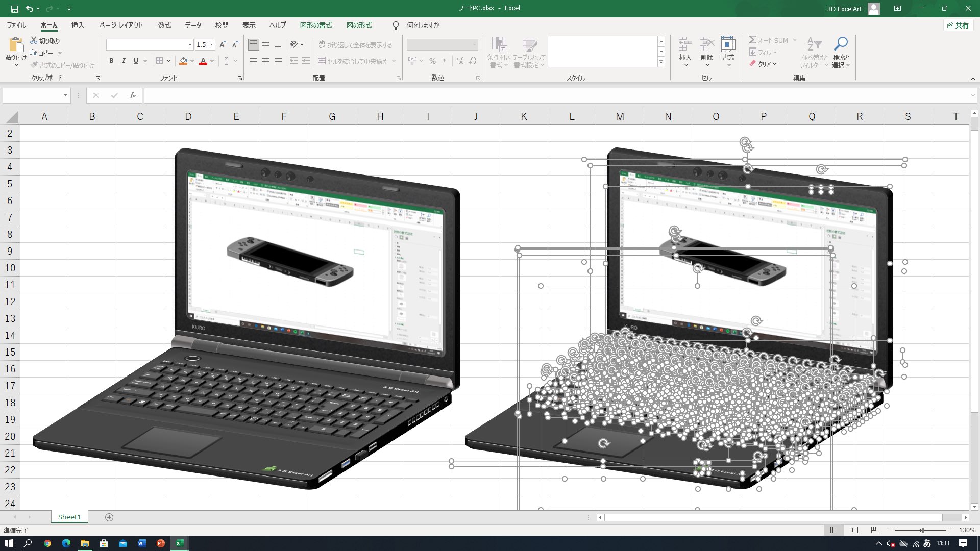This screenshot has width=980, height=551.
Task: Open the 挿入 (Insert) tab
Action: pyautogui.click(x=78, y=25)
